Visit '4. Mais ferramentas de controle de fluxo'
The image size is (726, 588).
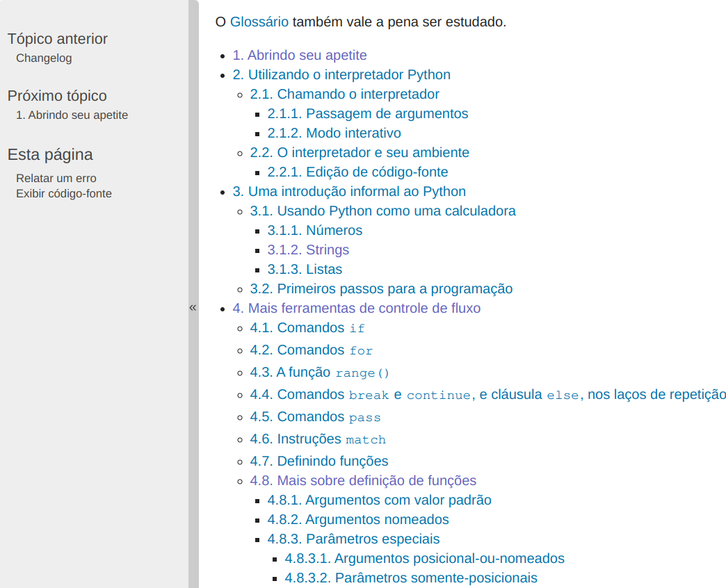356,308
